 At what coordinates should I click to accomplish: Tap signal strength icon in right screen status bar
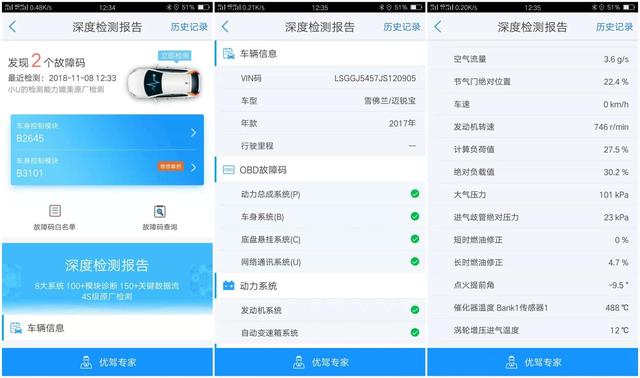(442, 7)
